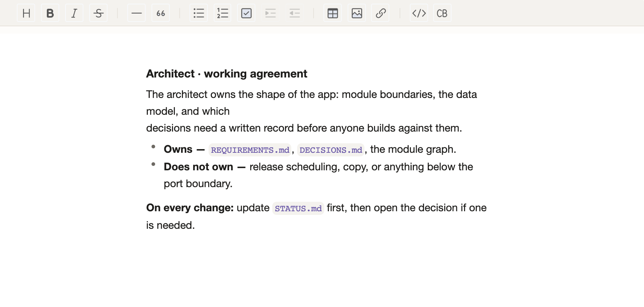Indent the current list item
Image resolution: width=644 pixels, height=307 pixels.
(270, 13)
